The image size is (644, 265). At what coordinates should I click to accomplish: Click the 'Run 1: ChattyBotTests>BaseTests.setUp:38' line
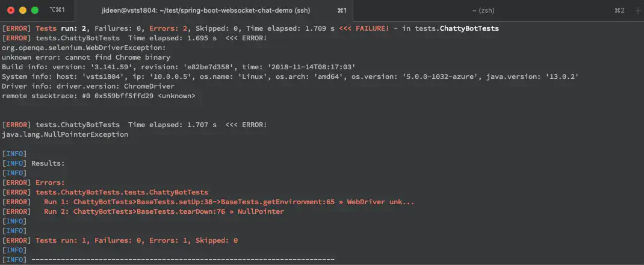(x=208, y=202)
